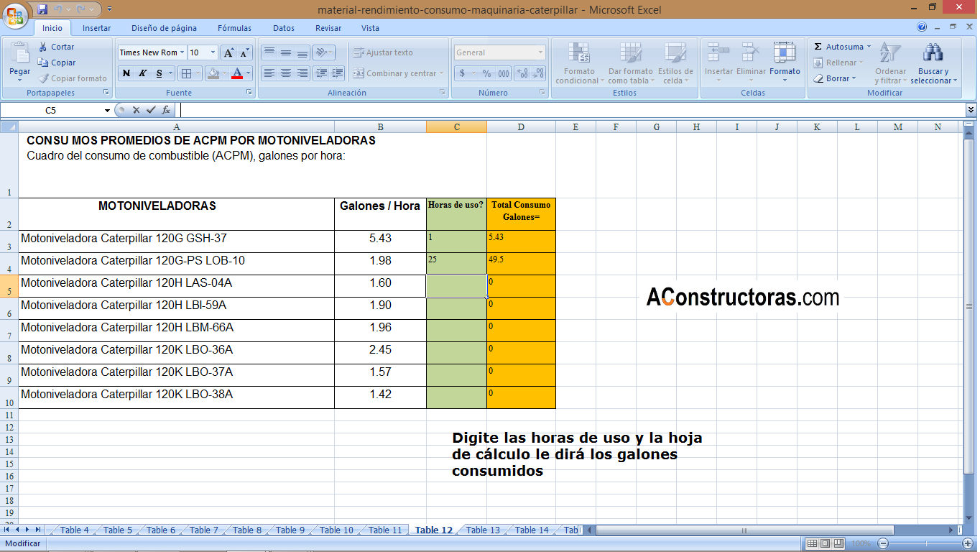Open Rellenar fill dropdown
This screenshot has width=980, height=552.
838,63
